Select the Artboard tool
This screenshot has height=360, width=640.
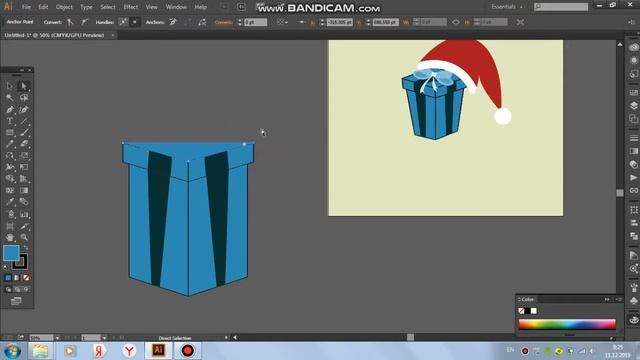point(10,226)
